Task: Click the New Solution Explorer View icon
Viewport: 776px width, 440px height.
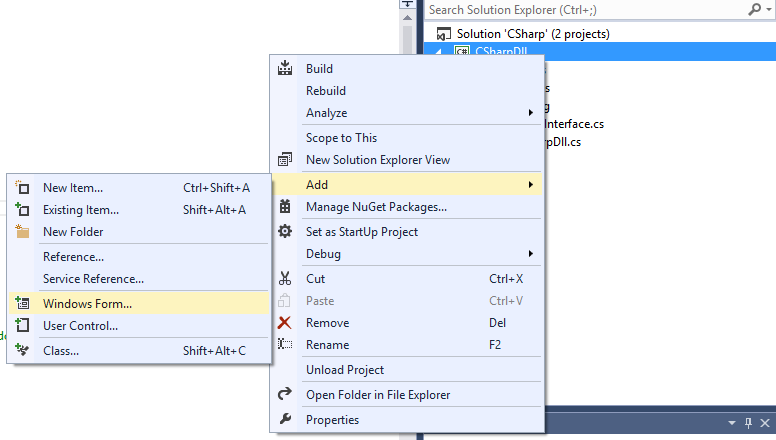Action: pos(285,160)
